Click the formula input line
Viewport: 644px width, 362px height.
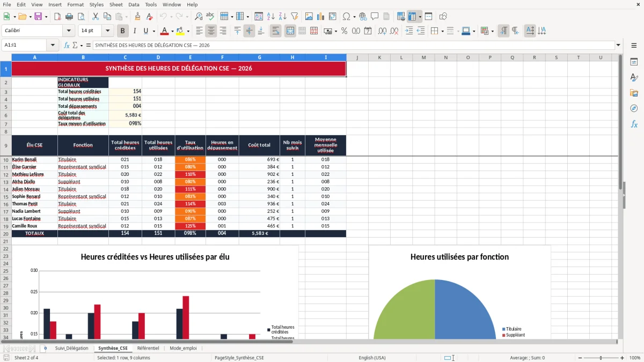(353, 45)
